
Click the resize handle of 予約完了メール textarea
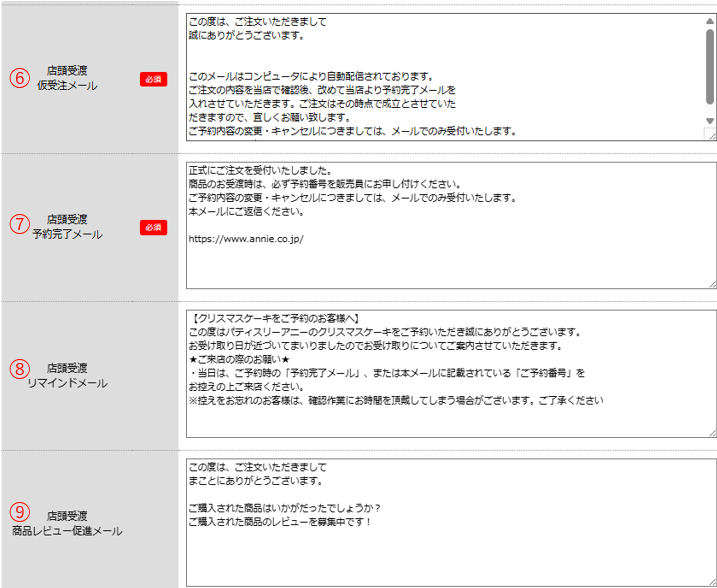click(x=711, y=285)
